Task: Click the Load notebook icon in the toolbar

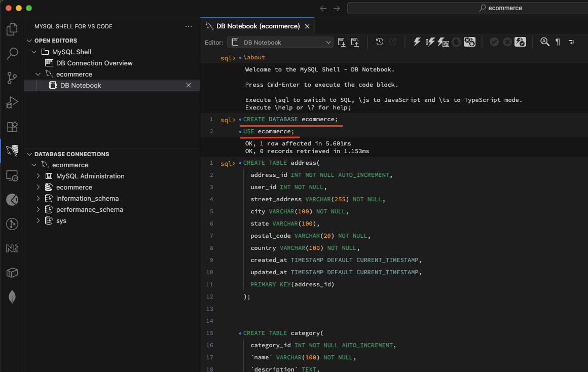Action: click(x=355, y=42)
